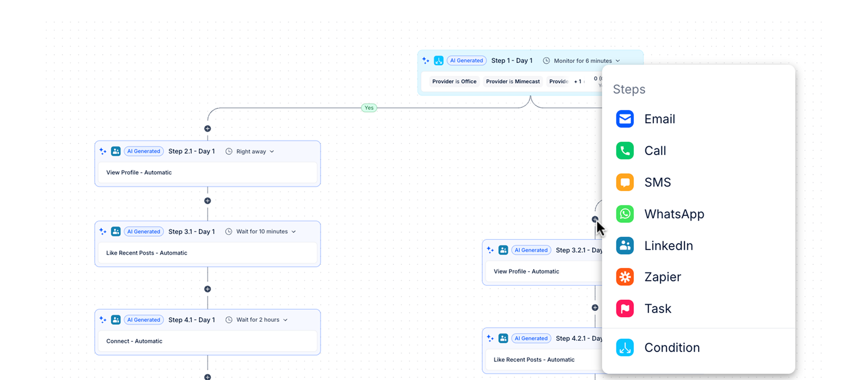868x380 pixels.
Task: Click AI sparkle icon on Step 3.1 card
Action: (103, 232)
